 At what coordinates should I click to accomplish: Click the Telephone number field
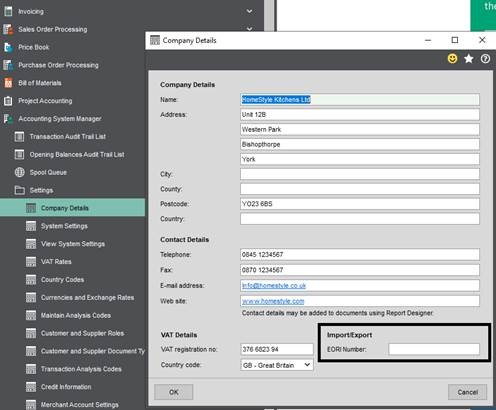point(360,255)
